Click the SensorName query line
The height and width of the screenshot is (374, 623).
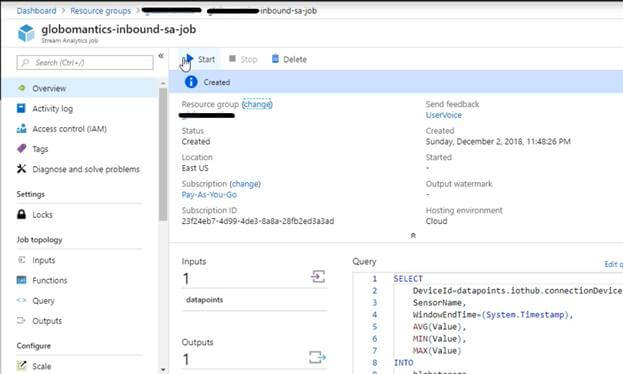tap(439, 303)
